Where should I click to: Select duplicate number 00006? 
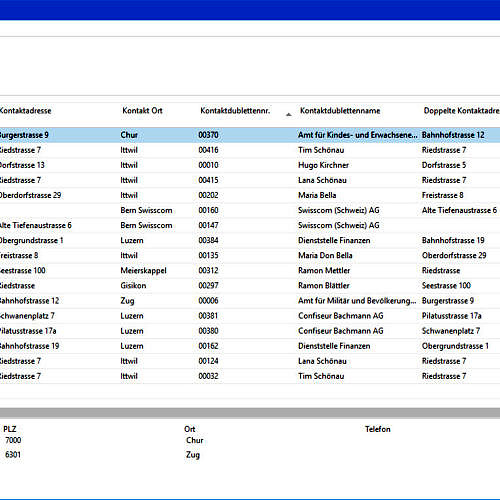[208, 301]
